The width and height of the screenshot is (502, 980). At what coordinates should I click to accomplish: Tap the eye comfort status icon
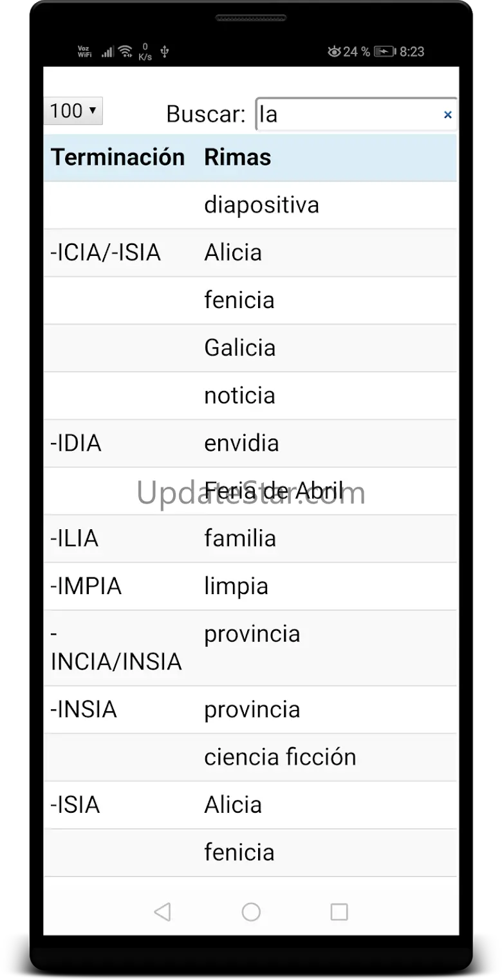coord(334,51)
